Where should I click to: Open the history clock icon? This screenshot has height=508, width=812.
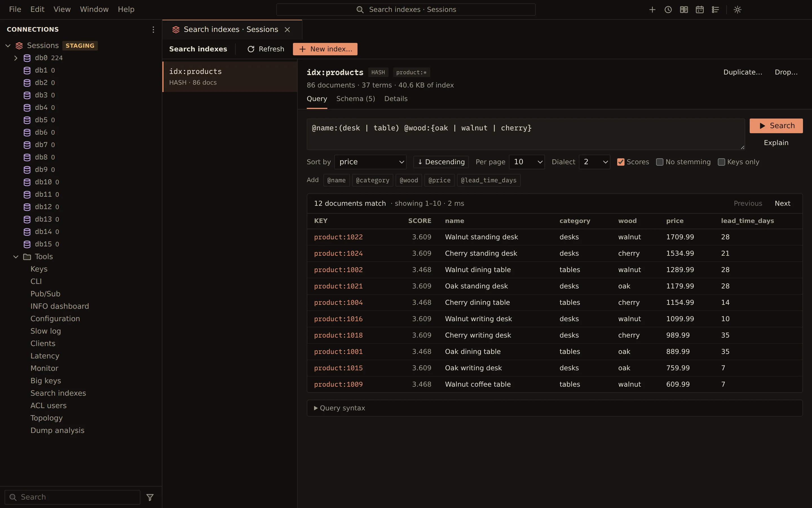(668, 10)
